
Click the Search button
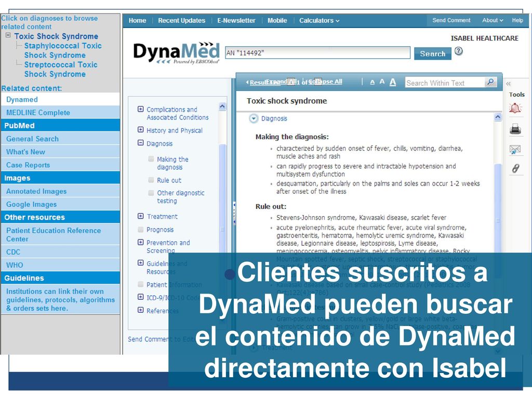coord(433,54)
